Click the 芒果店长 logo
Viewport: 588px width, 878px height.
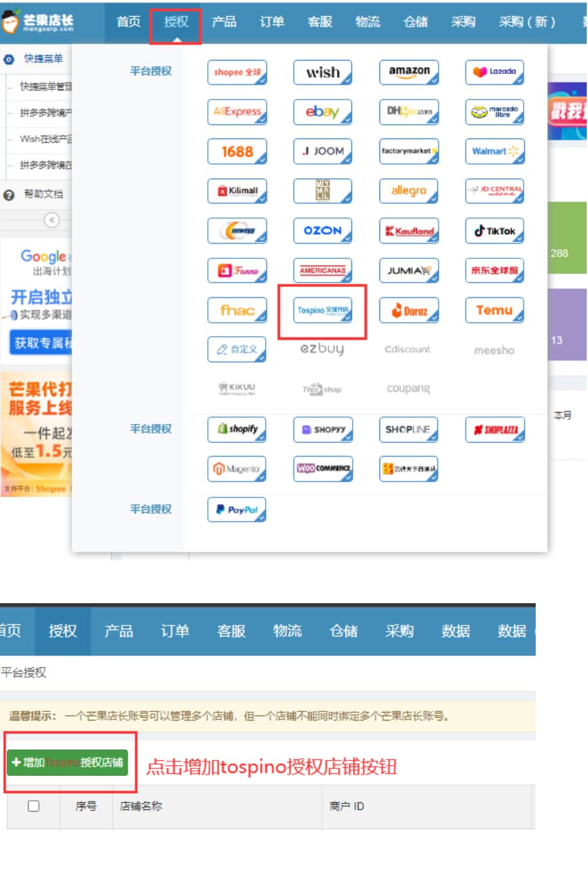tap(38, 22)
